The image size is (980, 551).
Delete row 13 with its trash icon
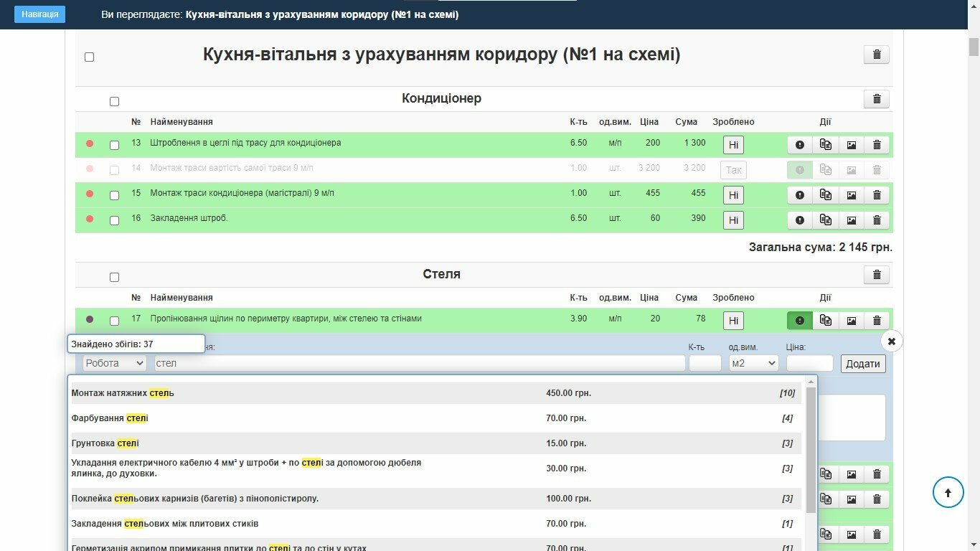point(877,145)
